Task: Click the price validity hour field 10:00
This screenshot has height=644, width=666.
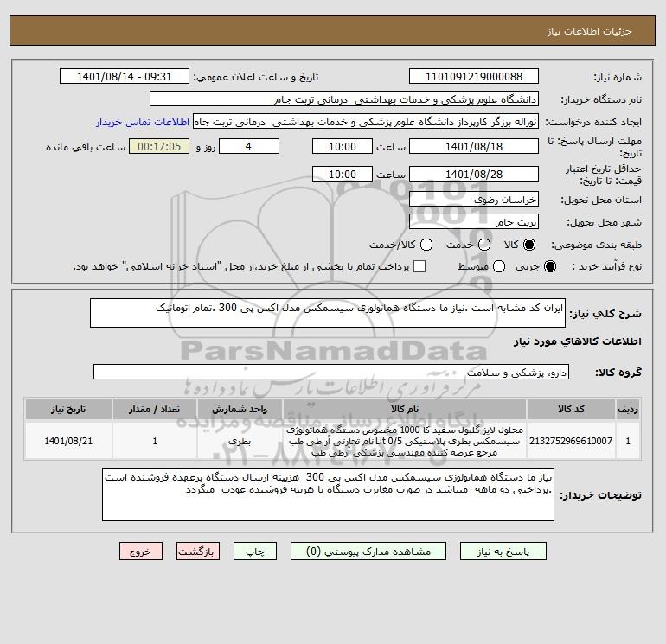Action: coord(343,174)
